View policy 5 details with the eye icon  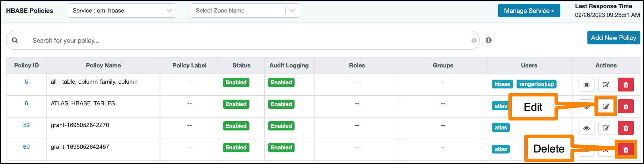[x=586, y=85]
